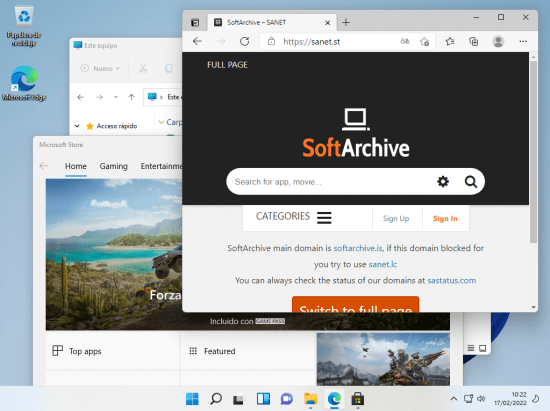
Task: Show hidden system tray icons
Action: [x=454, y=399]
